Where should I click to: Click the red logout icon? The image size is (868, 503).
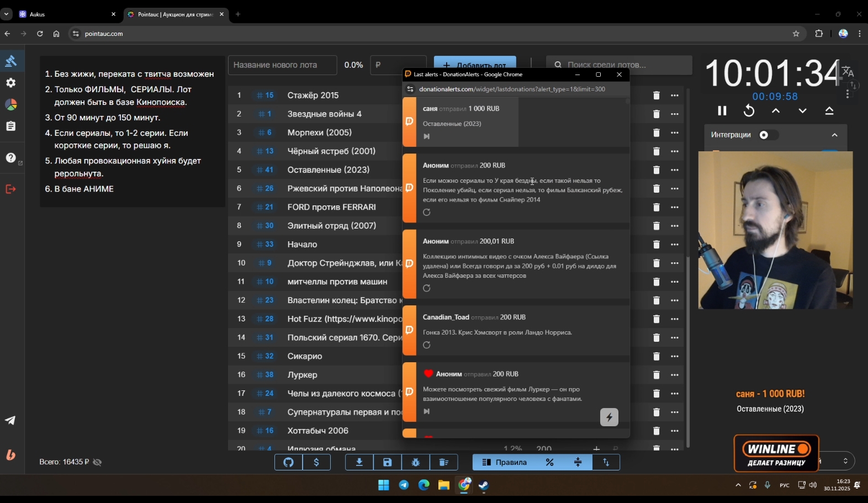(10, 189)
